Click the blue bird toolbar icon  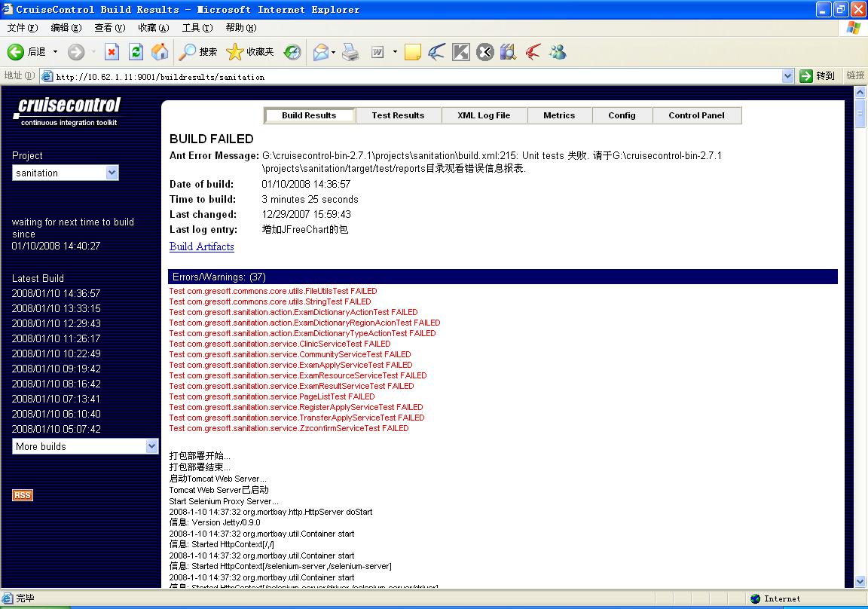tap(436, 52)
